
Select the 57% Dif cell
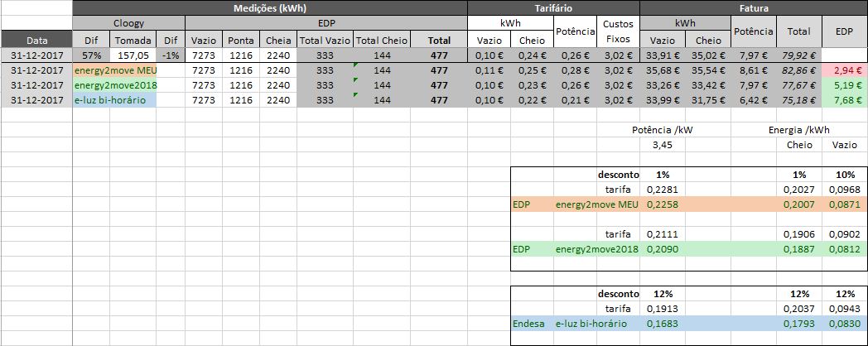coord(91,55)
